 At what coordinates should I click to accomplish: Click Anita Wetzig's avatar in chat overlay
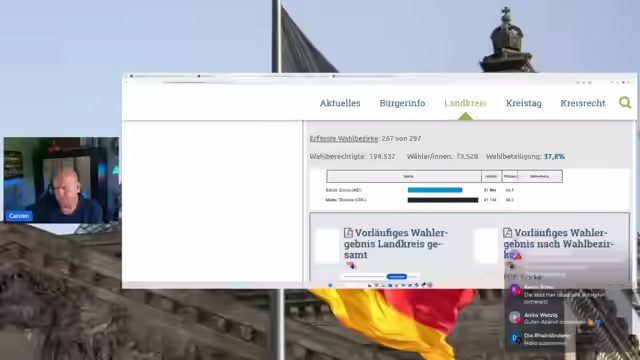(x=515, y=318)
